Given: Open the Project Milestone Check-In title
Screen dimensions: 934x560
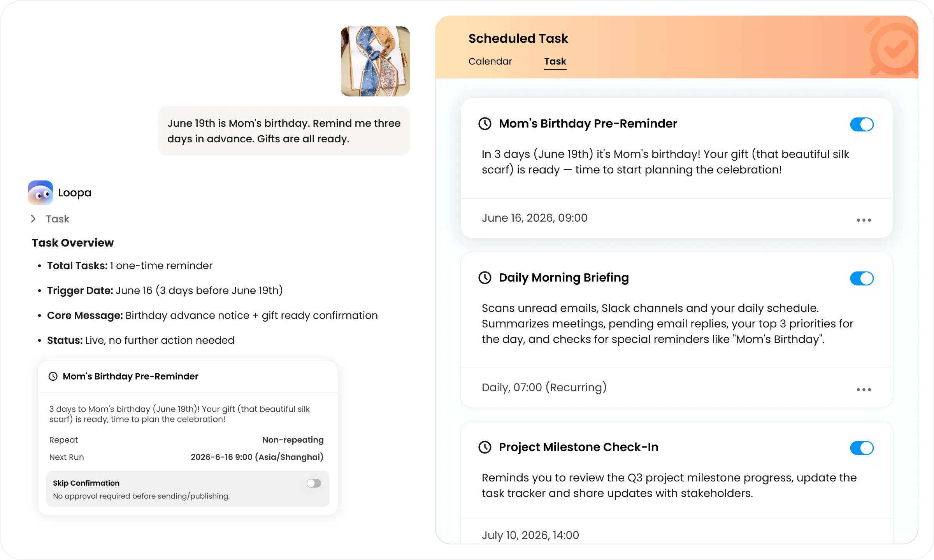Looking at the screenshot, I should pos(578,447).
